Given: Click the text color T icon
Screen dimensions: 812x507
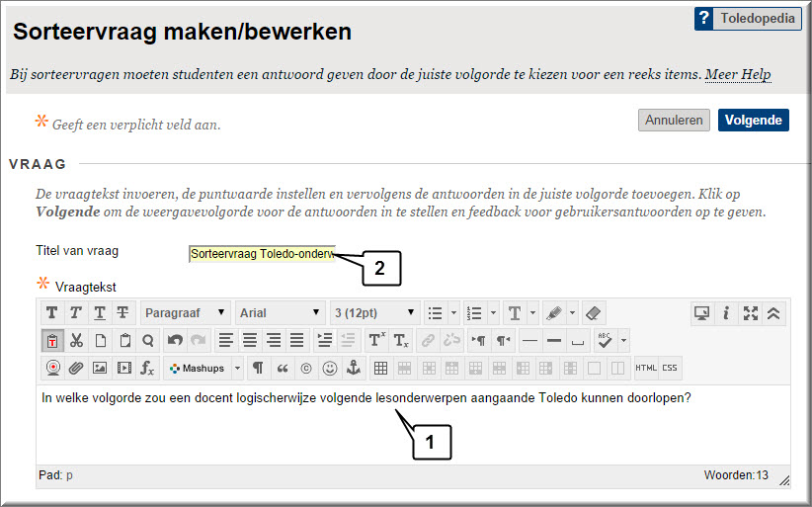Looking at the screenshot, I should coord(515,312).
